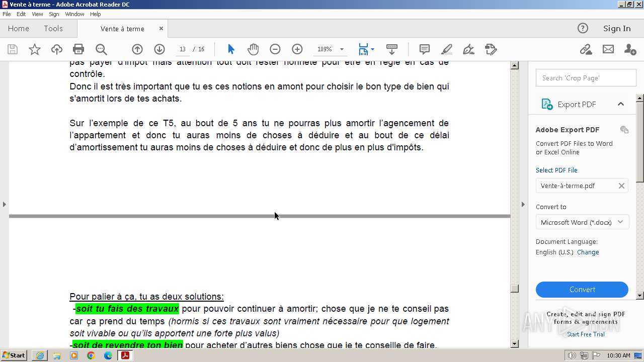This screenshot has height=362, width=644.
Task: Click the Save file icon
Action: (x=13, y=49)
